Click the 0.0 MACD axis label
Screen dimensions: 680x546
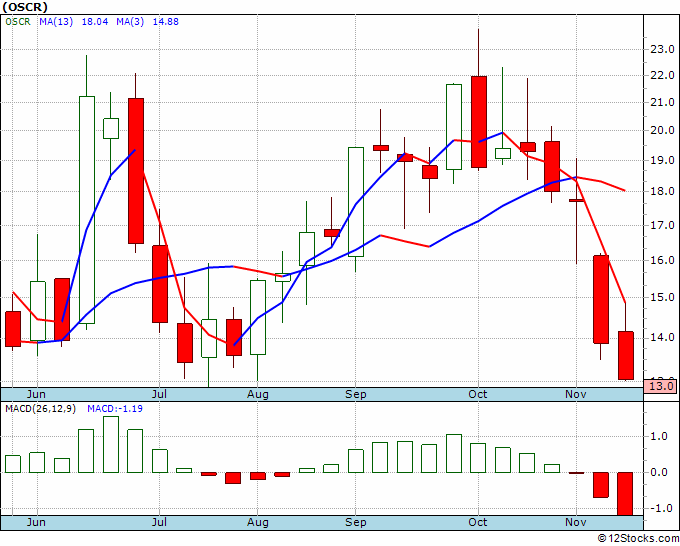coord(659,472)
